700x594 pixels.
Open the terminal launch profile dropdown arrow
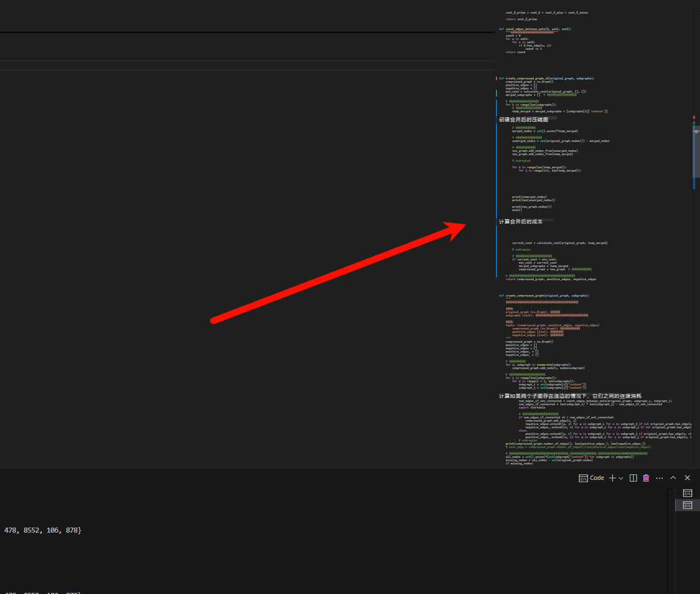pos(620,478)
